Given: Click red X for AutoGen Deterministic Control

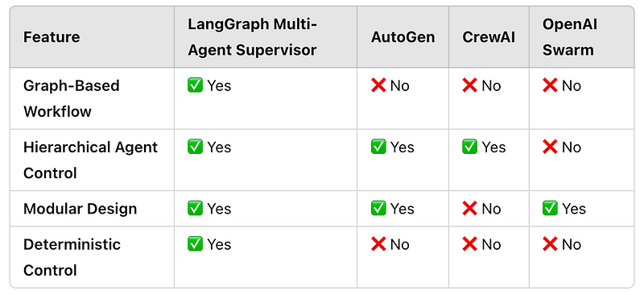Looking at the screenshot, I should click(x=378, y=244).
